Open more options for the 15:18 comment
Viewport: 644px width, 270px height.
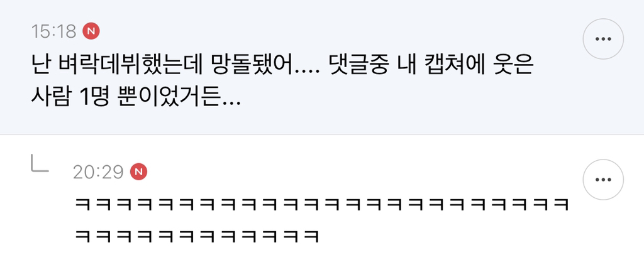(x=603, y=39)
